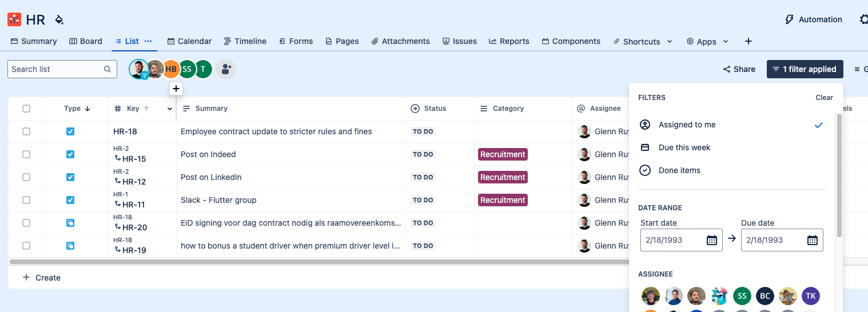Add a new tab with plus icon
The image size is (868, 312).
(x=748, y=41)
